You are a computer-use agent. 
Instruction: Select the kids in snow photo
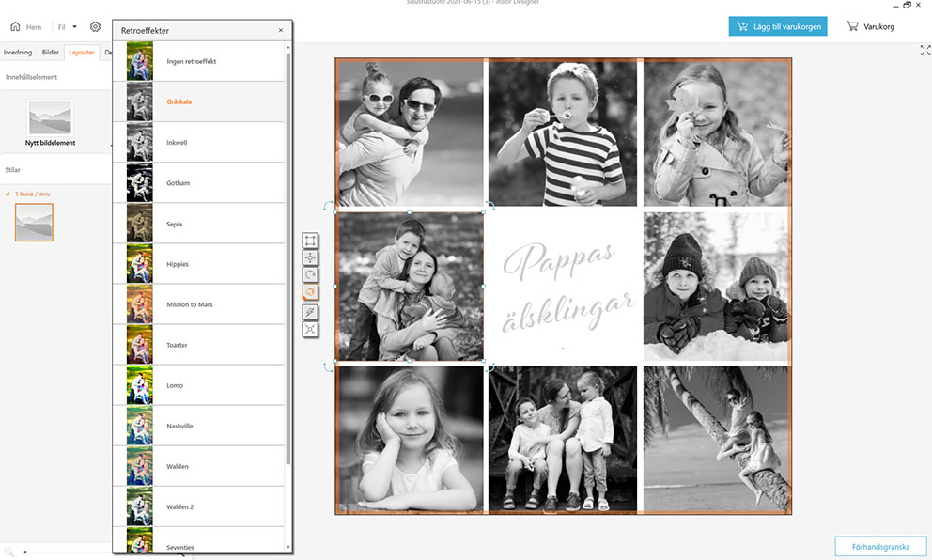point(716,287)
